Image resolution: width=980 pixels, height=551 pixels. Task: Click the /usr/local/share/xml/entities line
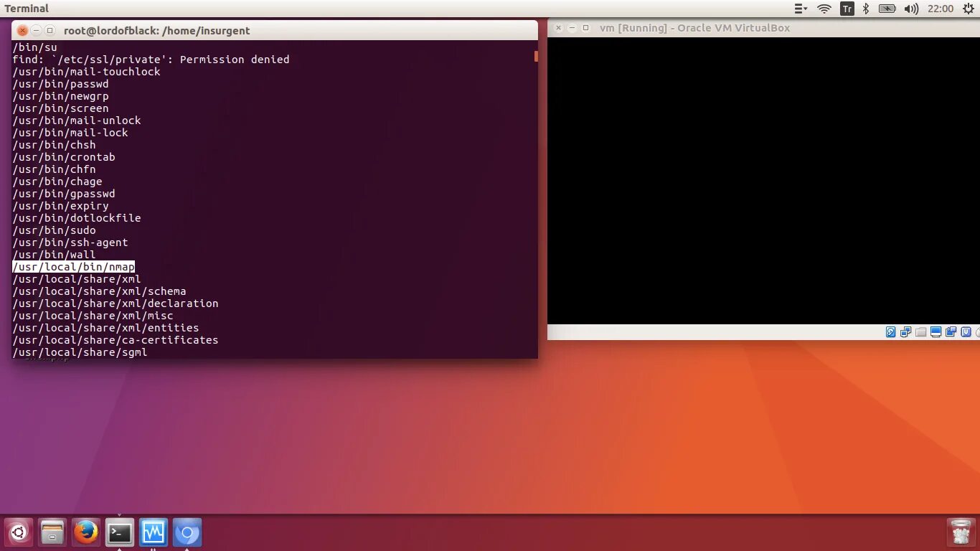(105, 328)
